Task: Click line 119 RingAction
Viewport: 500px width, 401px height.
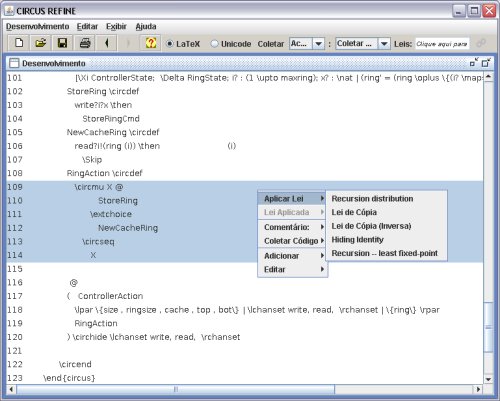Action: click(96, 323)
